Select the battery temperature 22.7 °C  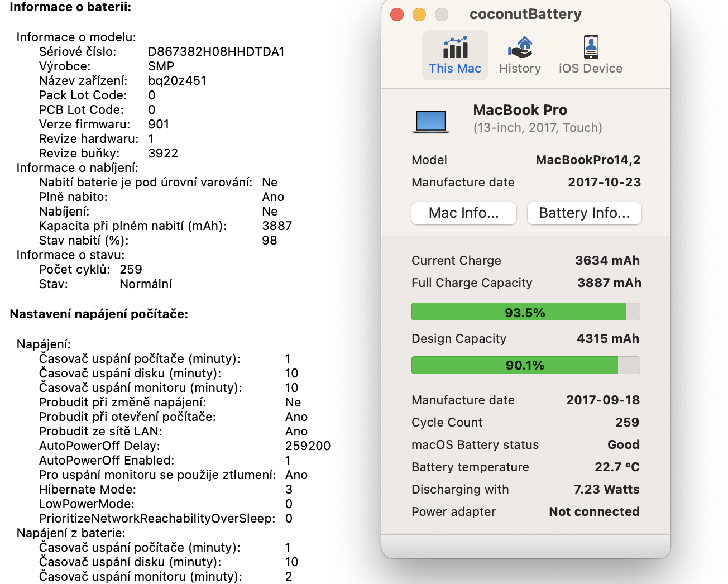617,467
